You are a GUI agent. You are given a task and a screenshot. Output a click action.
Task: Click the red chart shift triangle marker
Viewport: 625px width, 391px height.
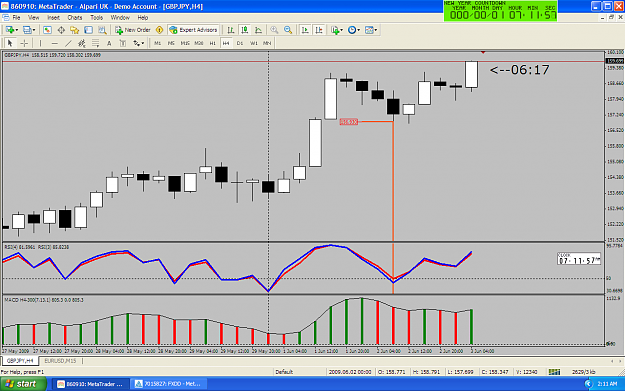point(483,53)
